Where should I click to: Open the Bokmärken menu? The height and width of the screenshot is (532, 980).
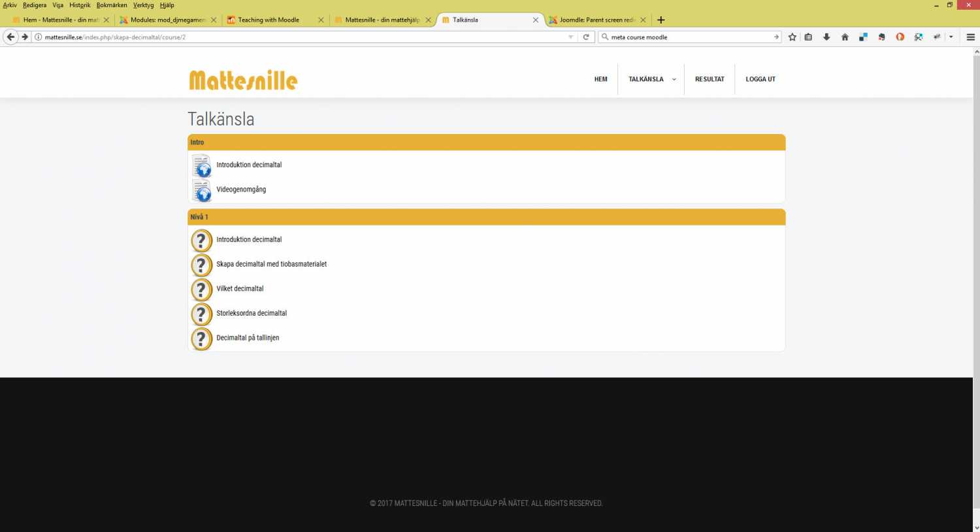pyautogui.click(x=112, y=5)
